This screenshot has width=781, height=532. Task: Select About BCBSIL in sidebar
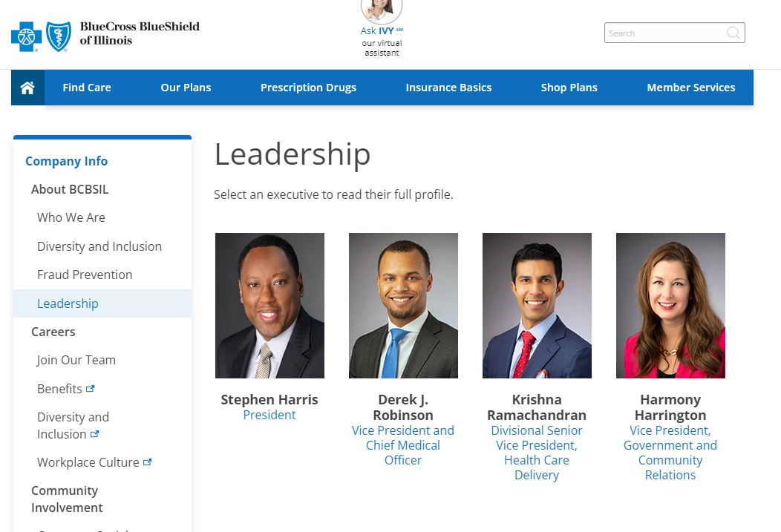pos(70,190)
